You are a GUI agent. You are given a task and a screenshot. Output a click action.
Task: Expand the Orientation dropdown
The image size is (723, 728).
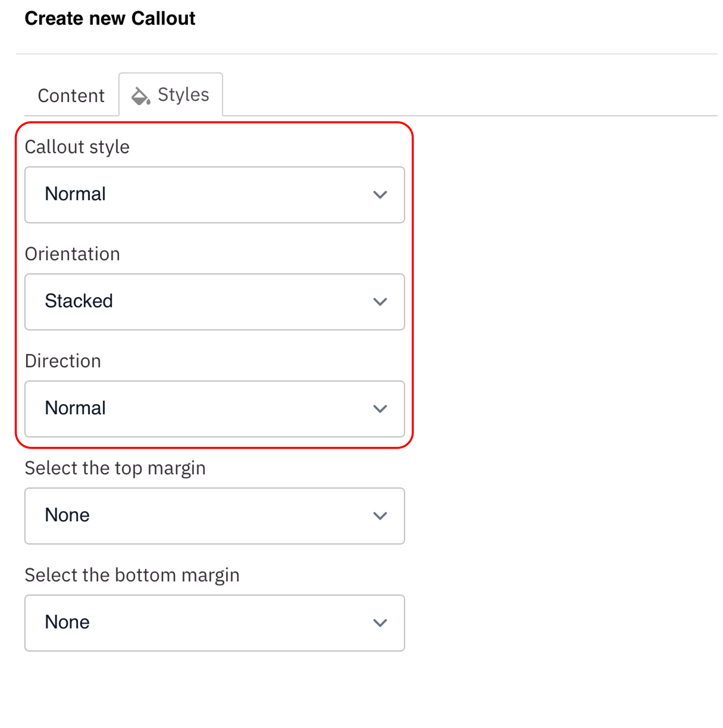click(214, 302)
